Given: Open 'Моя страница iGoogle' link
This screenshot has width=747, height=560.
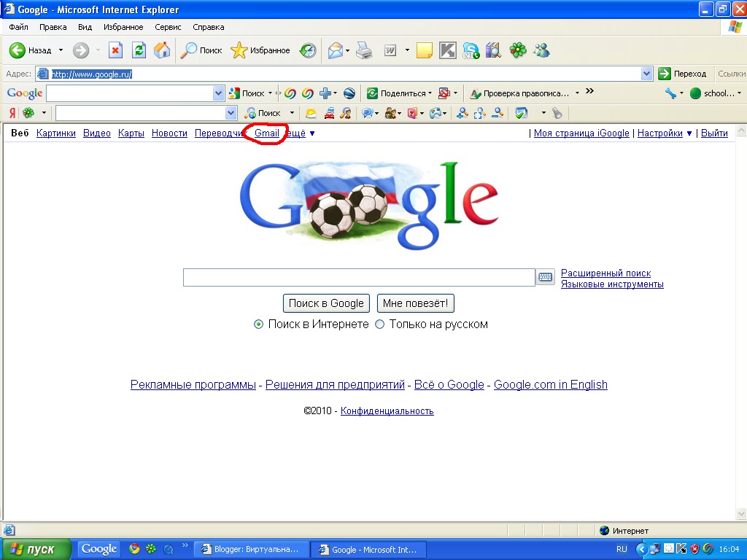Looking at the screenshot, I should pos(581,133).
